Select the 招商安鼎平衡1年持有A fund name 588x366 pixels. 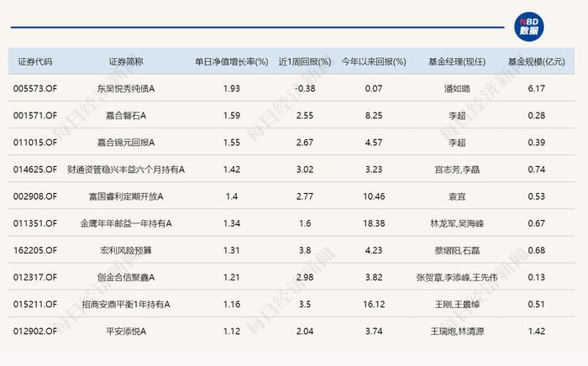click(x=126, y=305)
